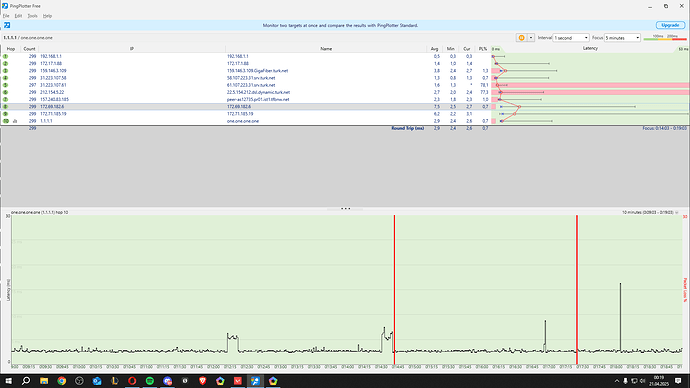
Task: Click the PingPlotter logo icon in banner
Action: point(7,25)
